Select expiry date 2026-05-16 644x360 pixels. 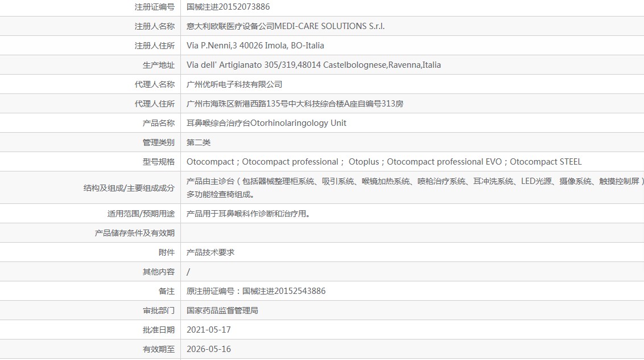(209, 349)
